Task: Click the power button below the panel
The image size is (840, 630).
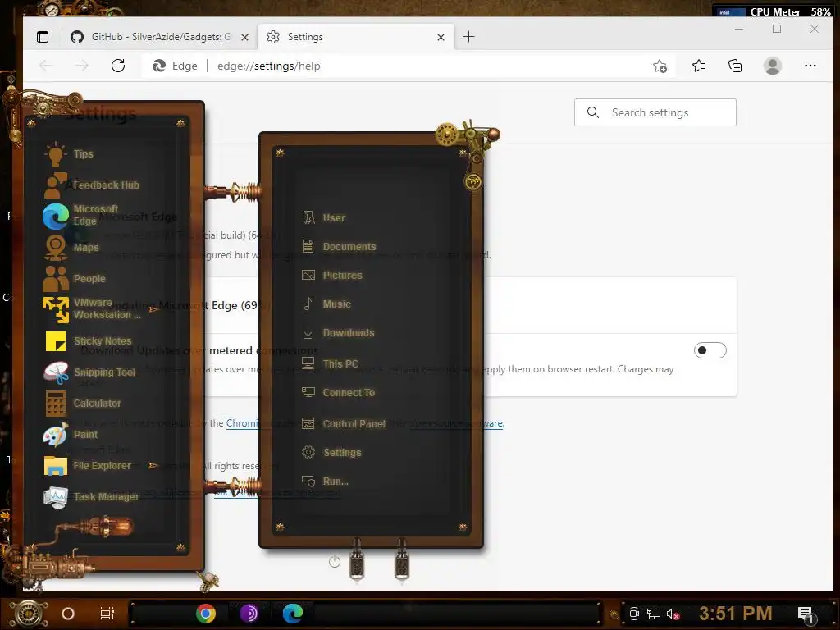Action: point(335,562)
